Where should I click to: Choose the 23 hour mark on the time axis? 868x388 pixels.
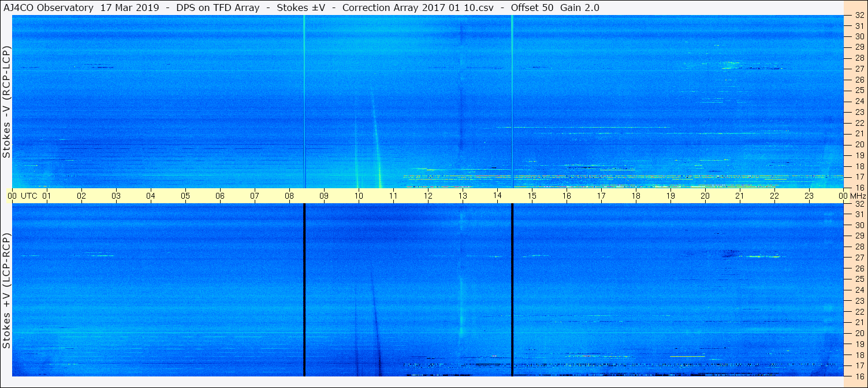[809, 196]
